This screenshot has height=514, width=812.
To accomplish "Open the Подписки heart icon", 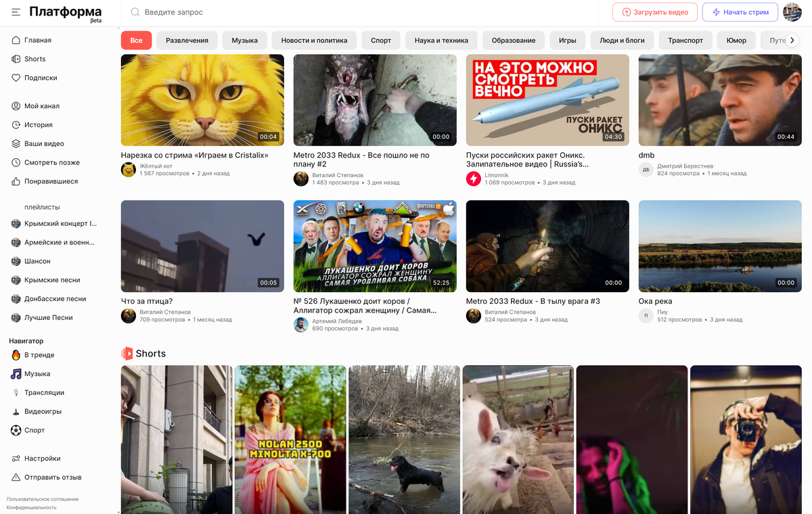I will pyautogui.click(x=16, y=78).
